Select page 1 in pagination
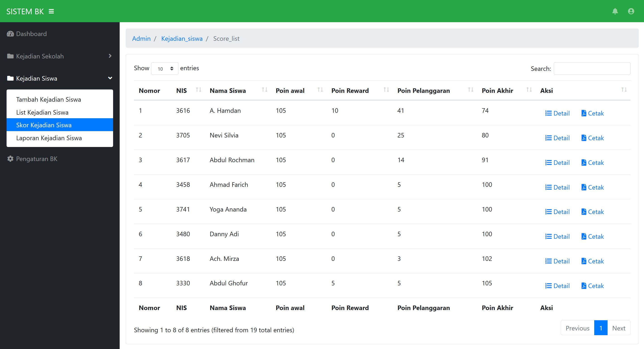Screen dimensions: 644x349 [601, 328]
